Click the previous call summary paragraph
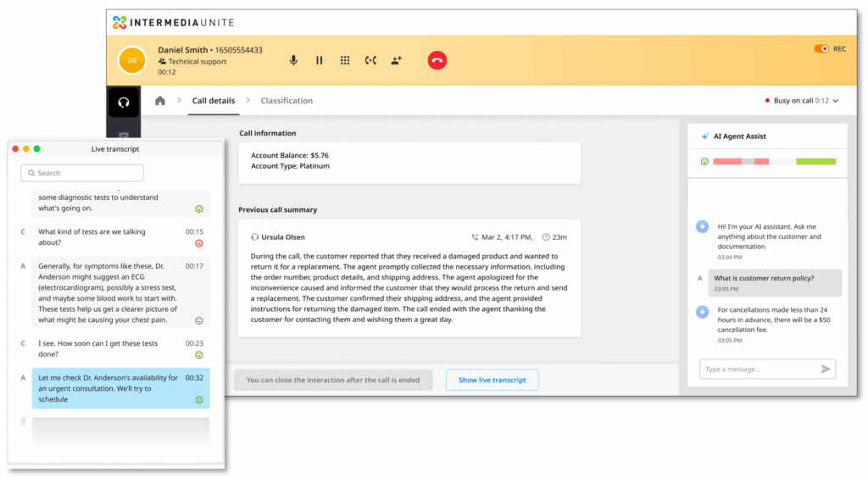This screenshot has width=868, height=478. pos(409,287)
